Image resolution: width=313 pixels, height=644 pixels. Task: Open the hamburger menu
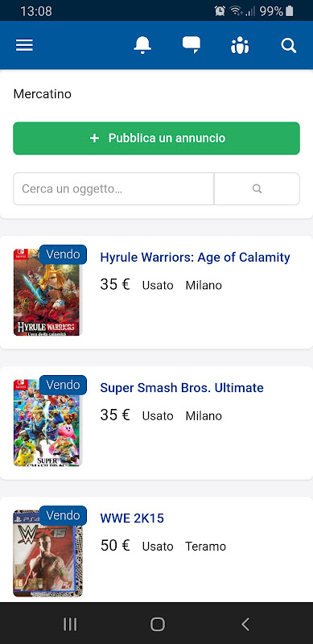pos(24,45)
